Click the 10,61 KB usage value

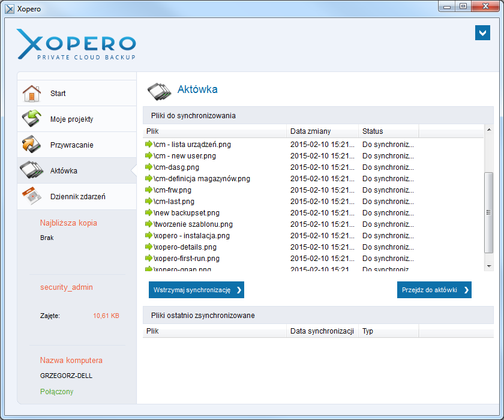click(106, 316)
